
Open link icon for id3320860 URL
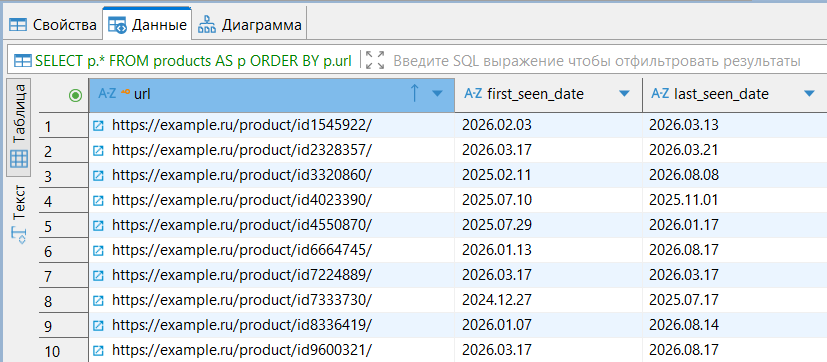click(98, 175)
